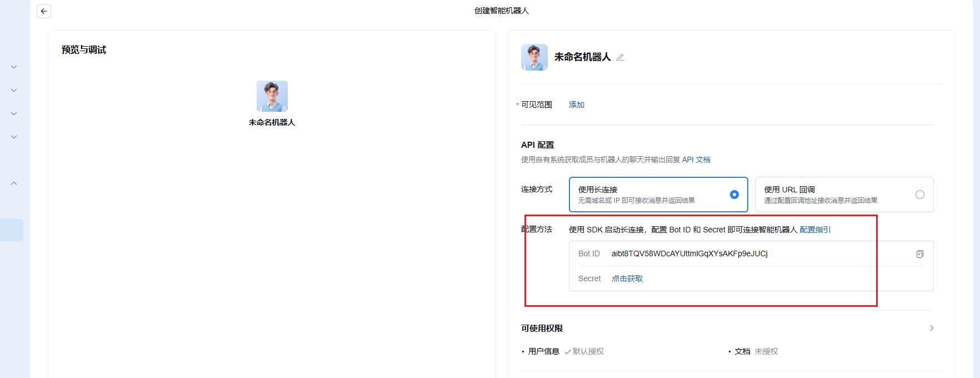
Task: Click the 默认授权 status text
Action: (588, 351)
